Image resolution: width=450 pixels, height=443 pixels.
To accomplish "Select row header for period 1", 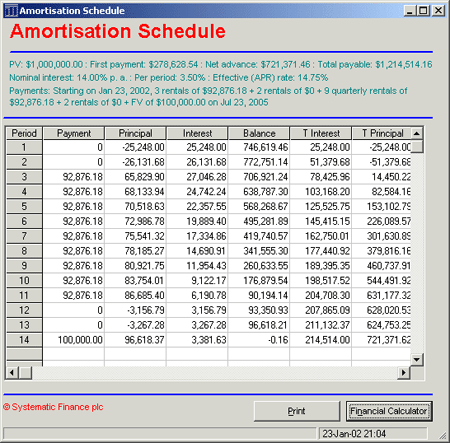I will pos(24,147).
